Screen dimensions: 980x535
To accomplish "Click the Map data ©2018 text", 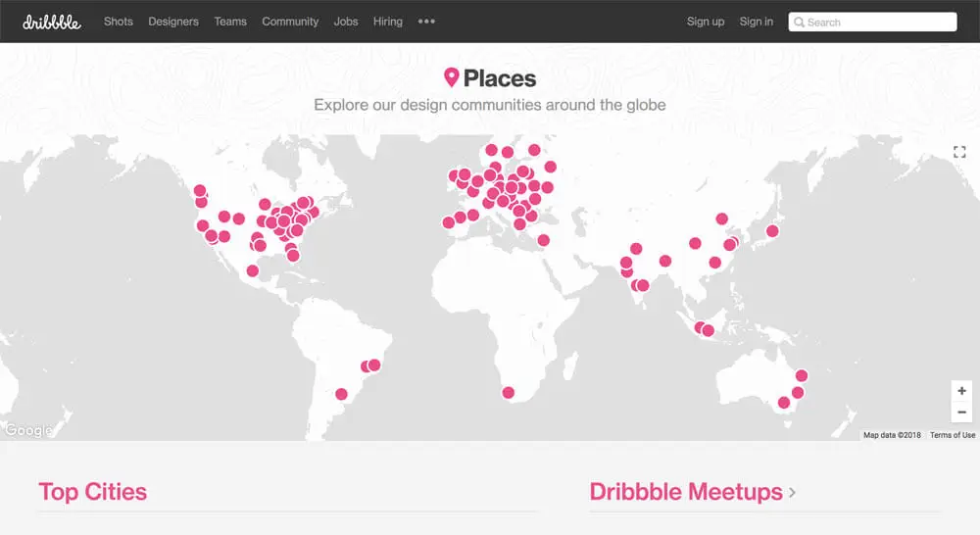I will click(892, 435).
